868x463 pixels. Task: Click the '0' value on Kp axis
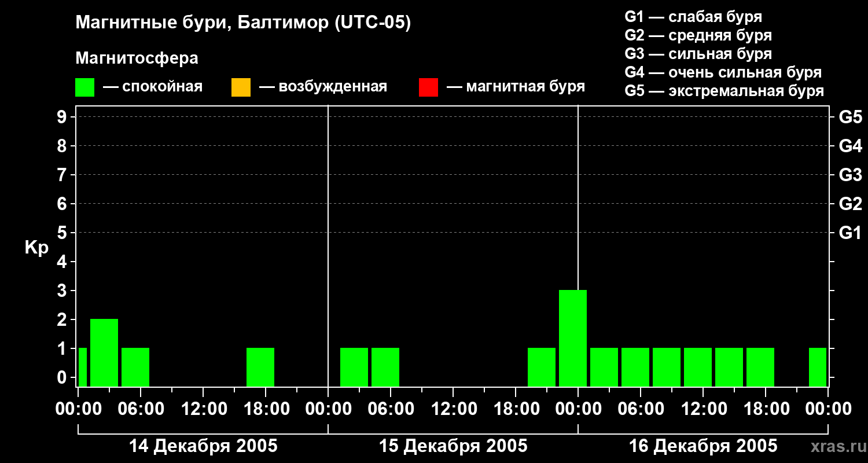63,377
